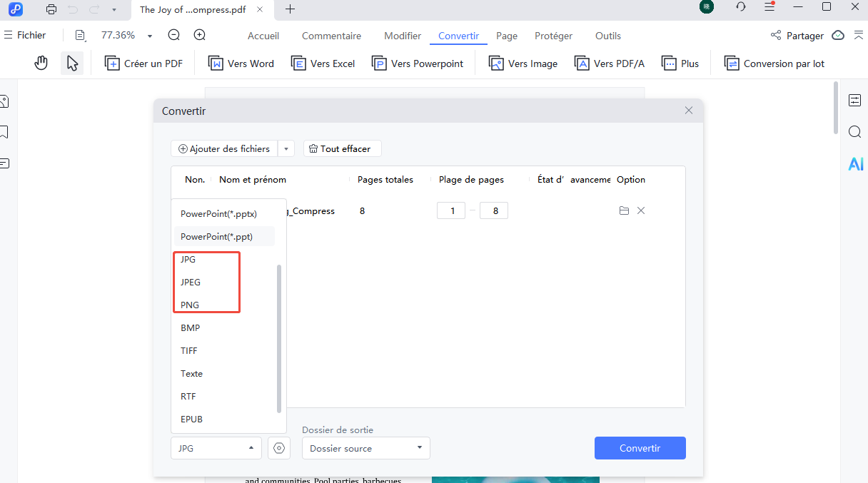Click the cloud icon near Partager
Screen dimensions: 868x483
[837, 35]
